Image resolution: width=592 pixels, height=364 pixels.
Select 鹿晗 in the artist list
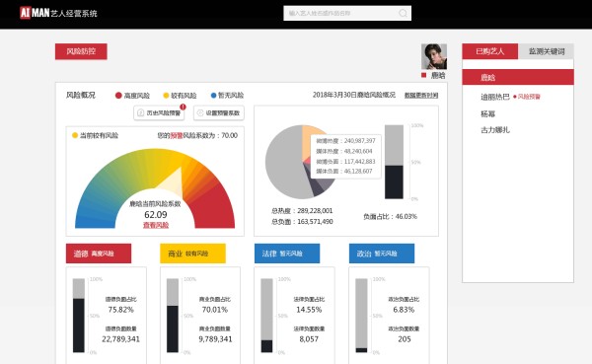(x=518, y=77)
